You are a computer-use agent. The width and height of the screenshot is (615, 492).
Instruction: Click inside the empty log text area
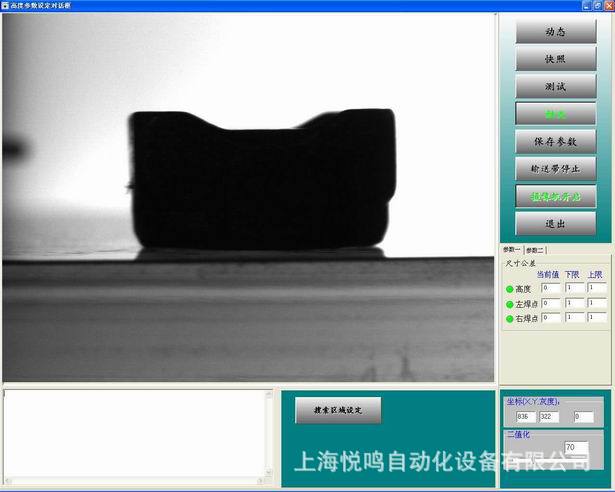(135, 434)
